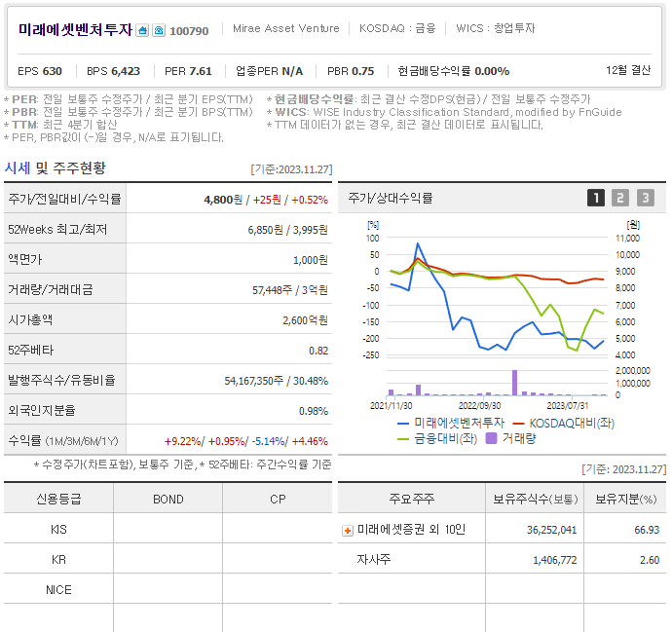Expand the 미래에셋증권 외 10인 shareholder row
Screen dimensions: 672x632
pos(348,531)
